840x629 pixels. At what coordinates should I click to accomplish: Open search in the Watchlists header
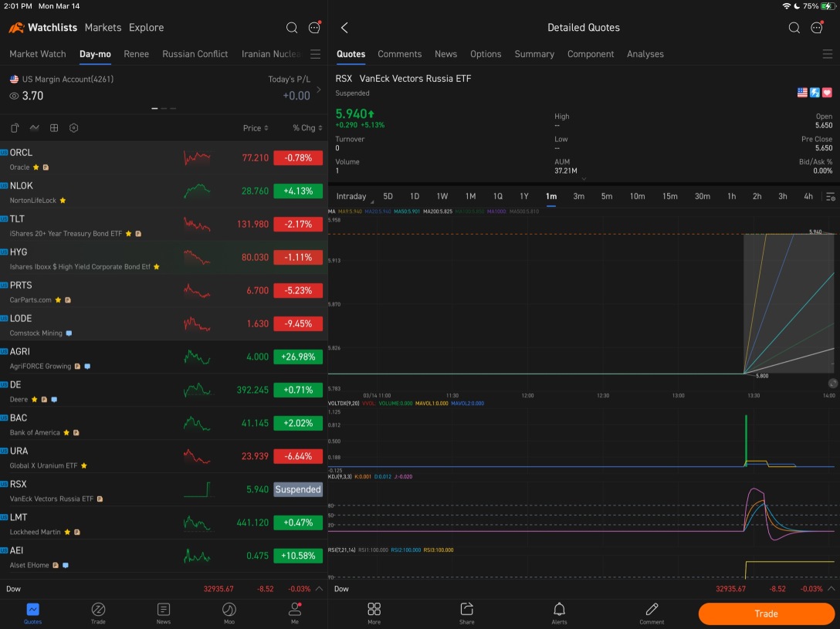coord(291,27)
